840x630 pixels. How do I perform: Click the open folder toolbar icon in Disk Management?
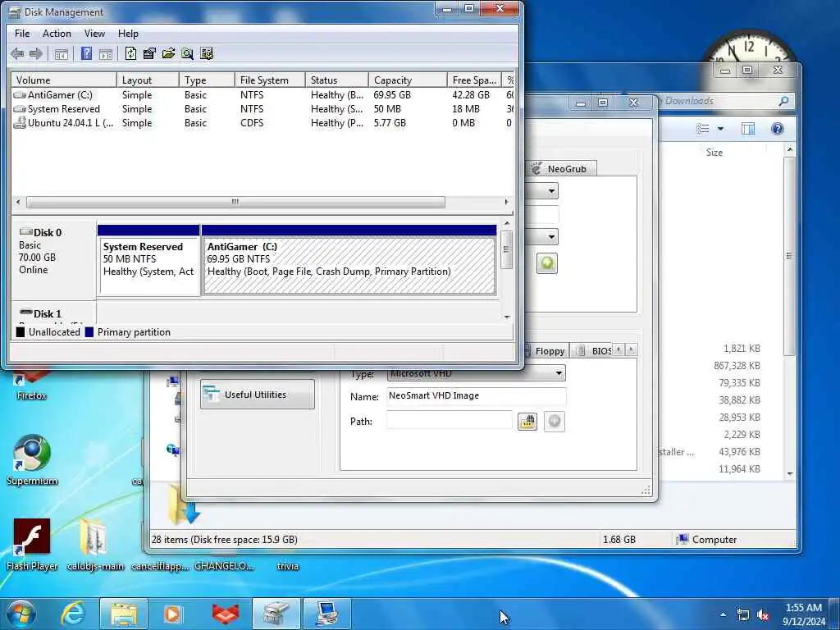click(x=168, y=53)
